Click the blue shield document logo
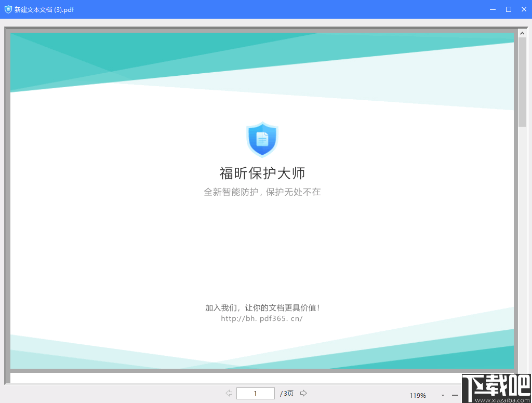The image size is (532, 403). 262,139
